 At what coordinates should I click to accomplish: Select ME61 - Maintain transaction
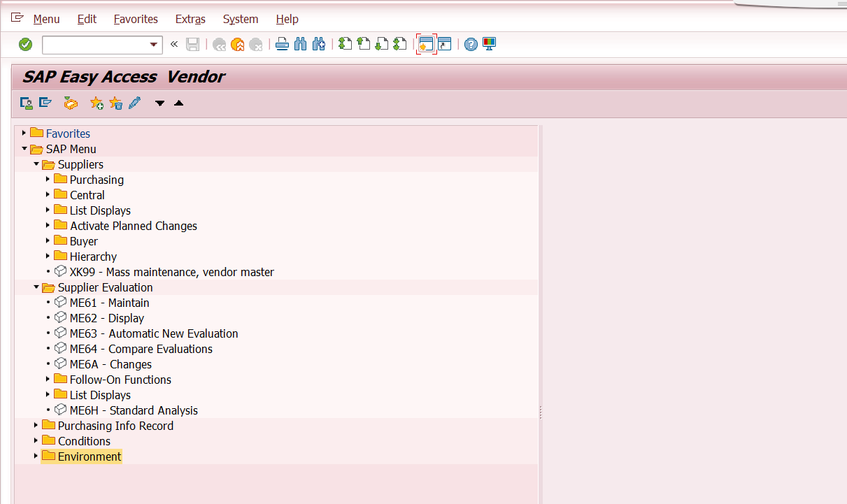click(109, 303)
